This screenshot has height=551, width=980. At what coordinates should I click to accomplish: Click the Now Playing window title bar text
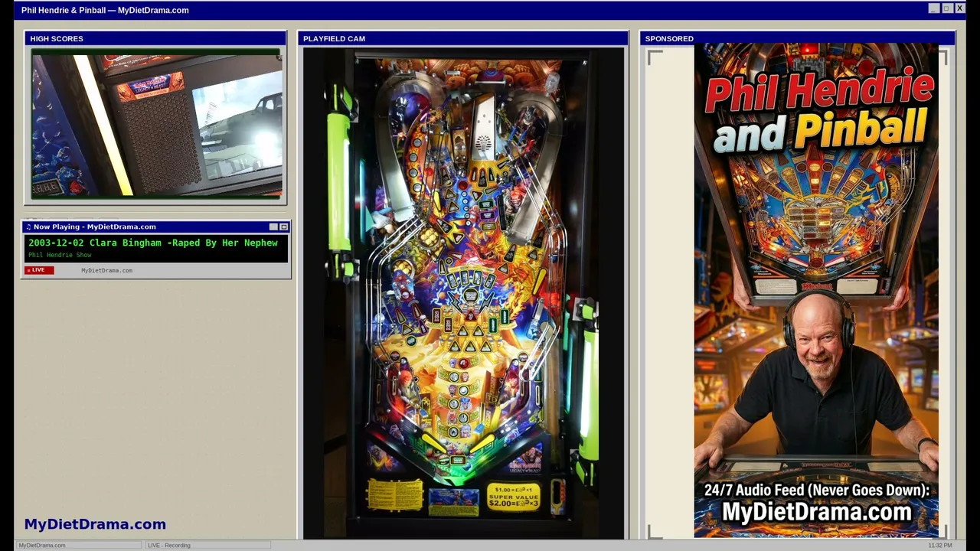coord(95,227)
